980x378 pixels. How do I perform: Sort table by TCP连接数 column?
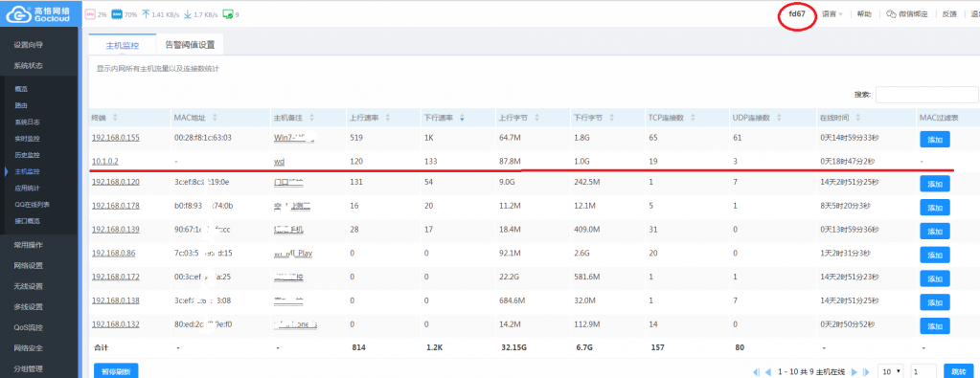(670, 118)
